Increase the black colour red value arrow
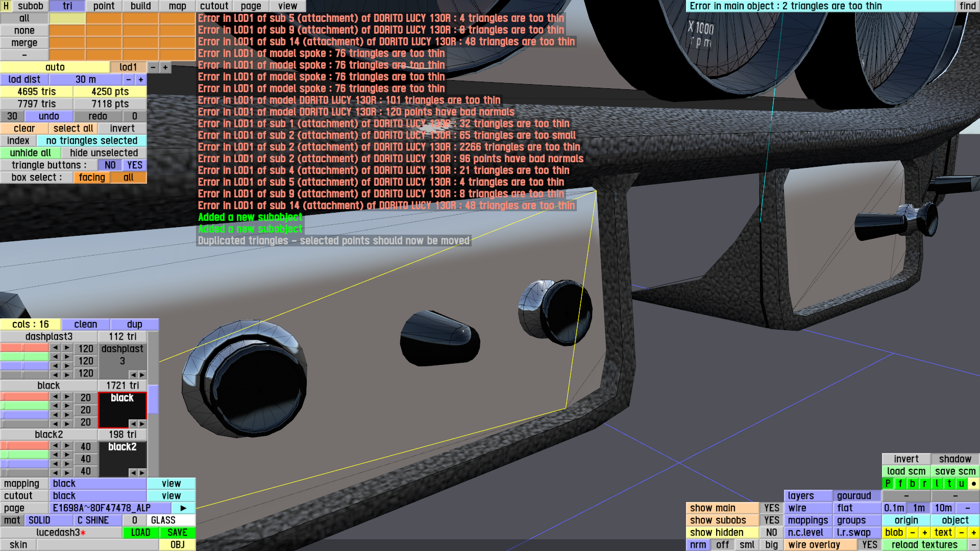The height and width of the screenshot is (551, 980). point(67,397)
